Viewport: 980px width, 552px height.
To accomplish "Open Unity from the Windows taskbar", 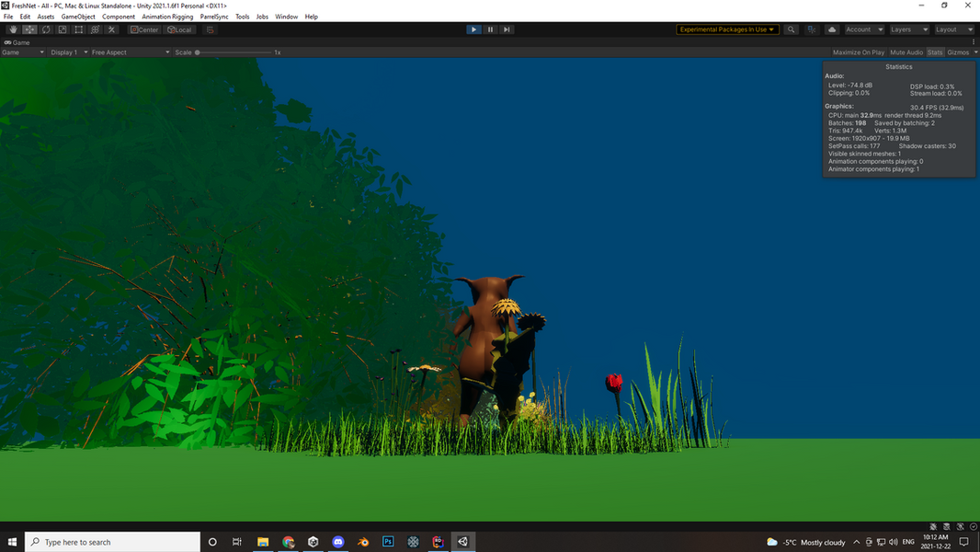I will [x=463, y=541].
